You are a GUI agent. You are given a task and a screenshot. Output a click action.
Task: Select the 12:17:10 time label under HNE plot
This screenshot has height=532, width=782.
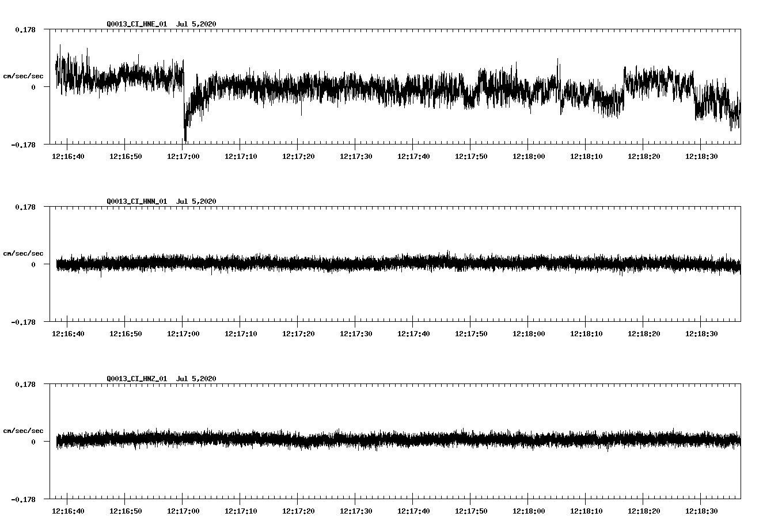[x=241, y=157]
